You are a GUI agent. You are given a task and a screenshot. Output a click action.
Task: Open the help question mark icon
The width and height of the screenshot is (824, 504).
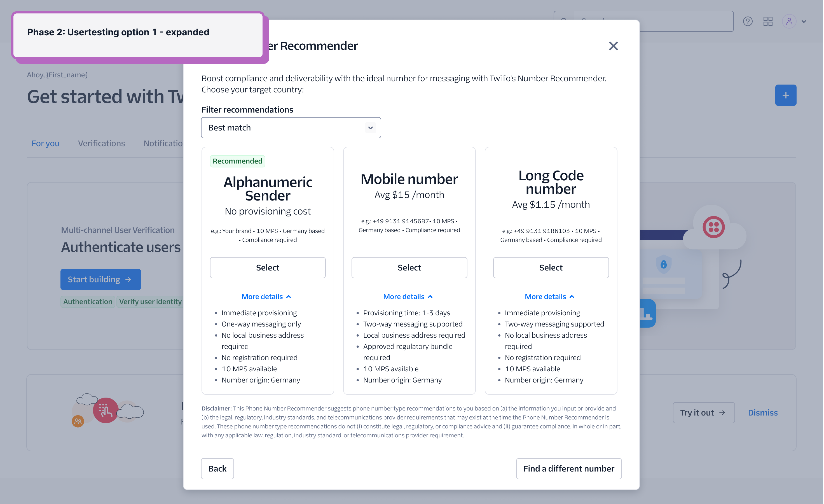point(747,21)
